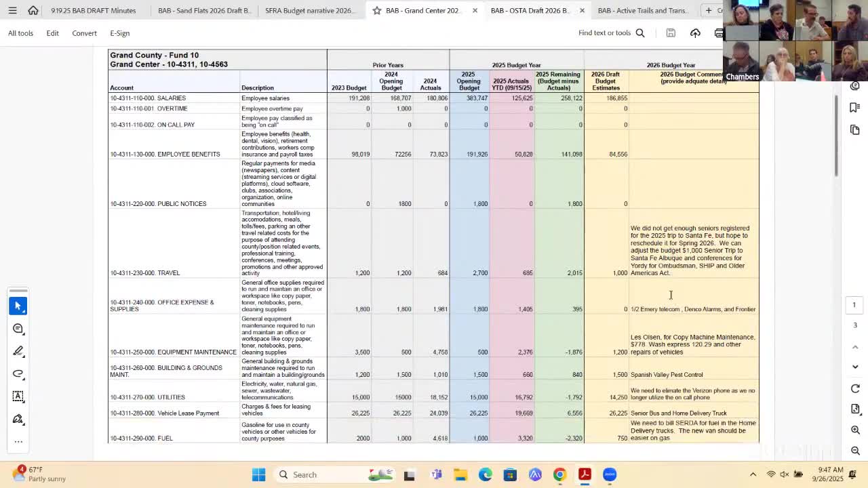Open the Acrobat hamburger menu
The image size is (868, 488).
point(12,10)
